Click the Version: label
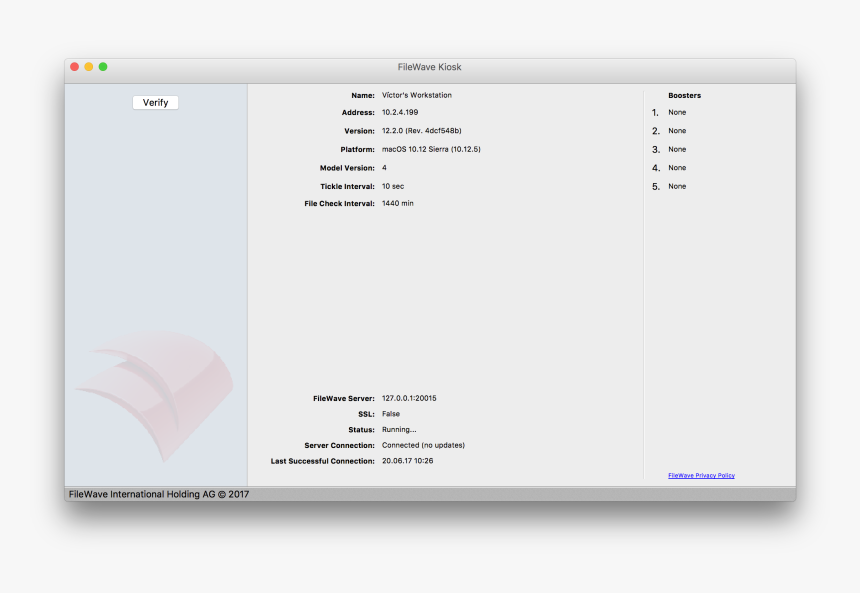 [x=359, y=131]
